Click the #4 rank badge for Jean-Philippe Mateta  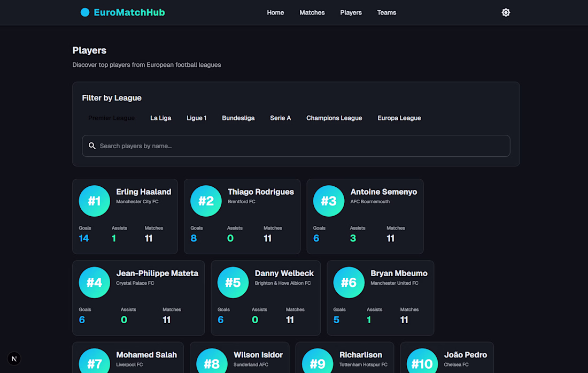click(x=94, y=283)
